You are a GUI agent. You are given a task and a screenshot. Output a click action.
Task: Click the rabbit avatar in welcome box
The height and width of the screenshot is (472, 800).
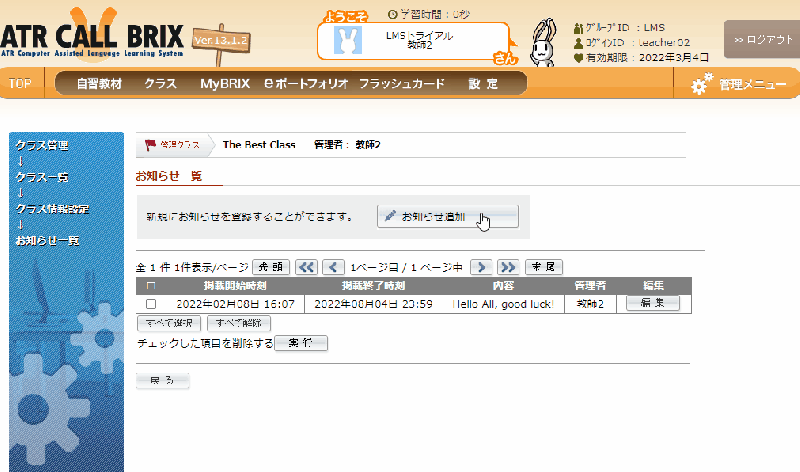(x=348, y=40)
